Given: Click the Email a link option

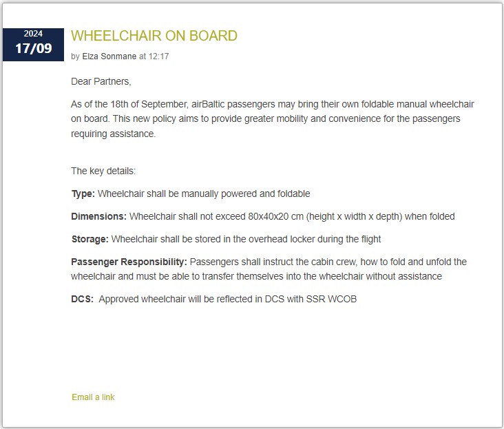Looking at the screenshot, I should click(93, 397).
